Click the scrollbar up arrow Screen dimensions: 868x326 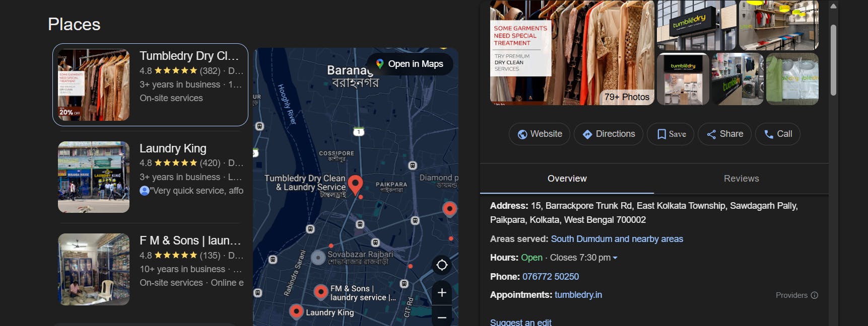pos(833,6)
